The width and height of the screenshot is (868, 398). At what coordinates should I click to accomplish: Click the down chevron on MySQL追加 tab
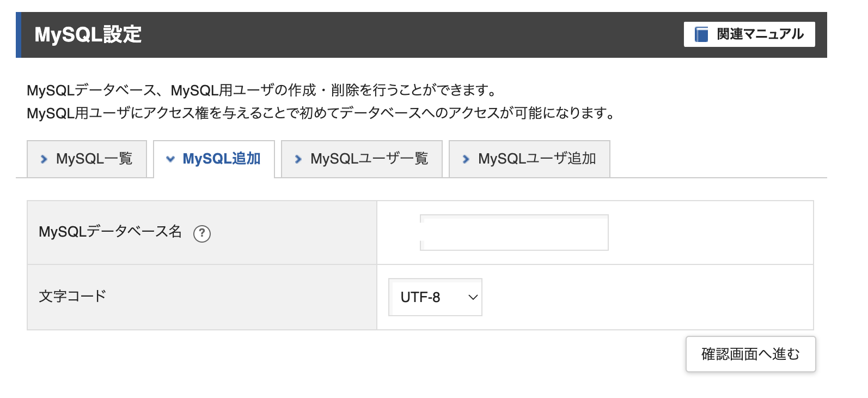(170, 159)
